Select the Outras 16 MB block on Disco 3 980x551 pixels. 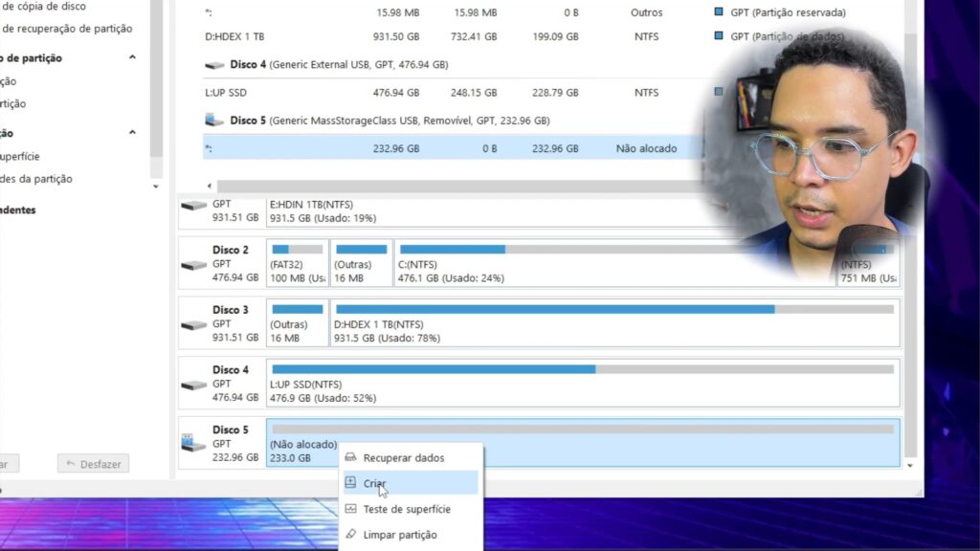[x=298, y=323]
